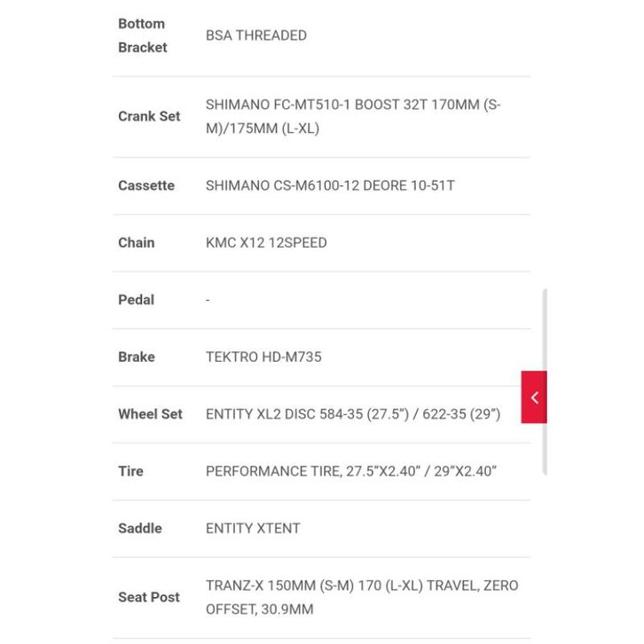Click the Shimano FC-MT510-1 crank spec text
The width and height of the screenshot is (644, 644).
click(353, 116)
